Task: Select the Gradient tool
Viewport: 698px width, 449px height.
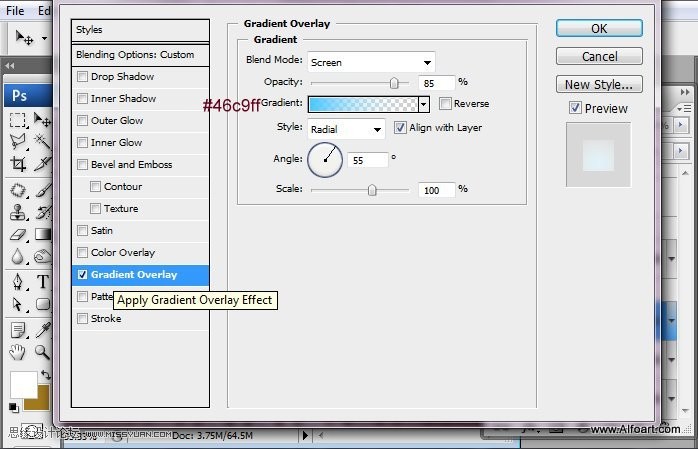Action: click(43, 234)
